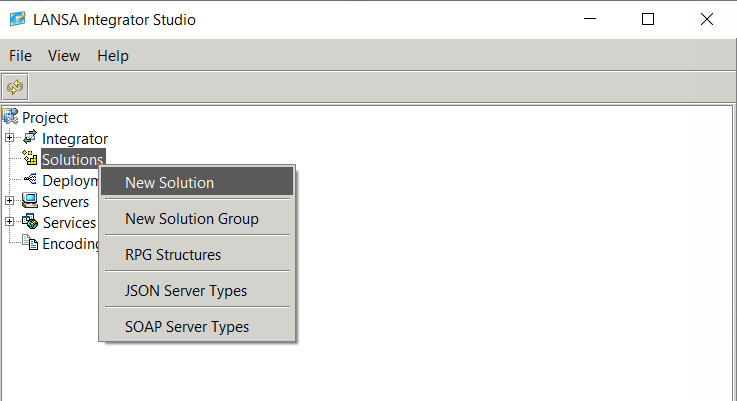
Task: Select the Encoding tree label
Action: 71,244
